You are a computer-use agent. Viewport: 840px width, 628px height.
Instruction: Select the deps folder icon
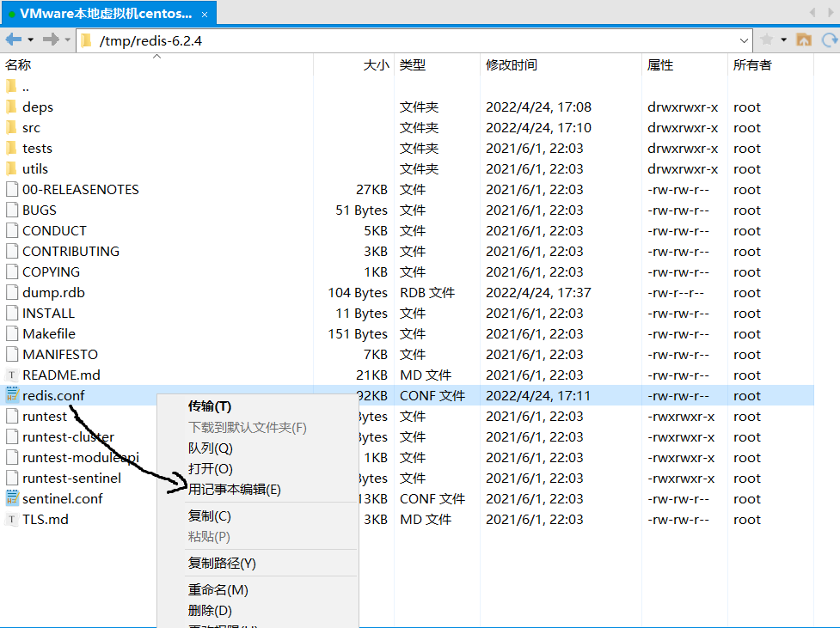coord(11,107)
